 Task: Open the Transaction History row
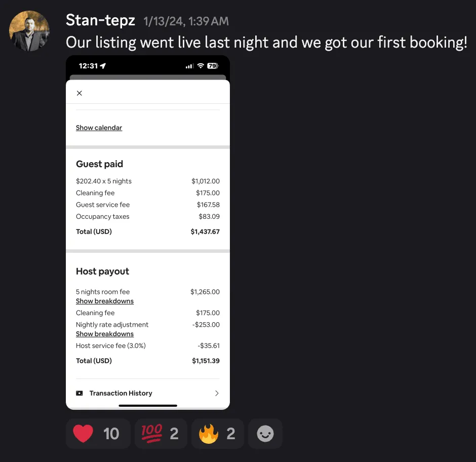(x=147, y=393)
